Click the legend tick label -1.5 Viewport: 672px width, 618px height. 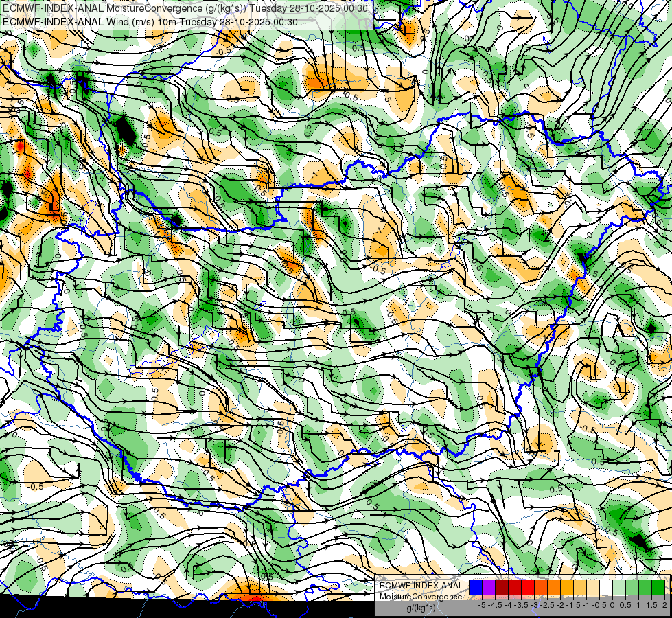pos(573,605)
